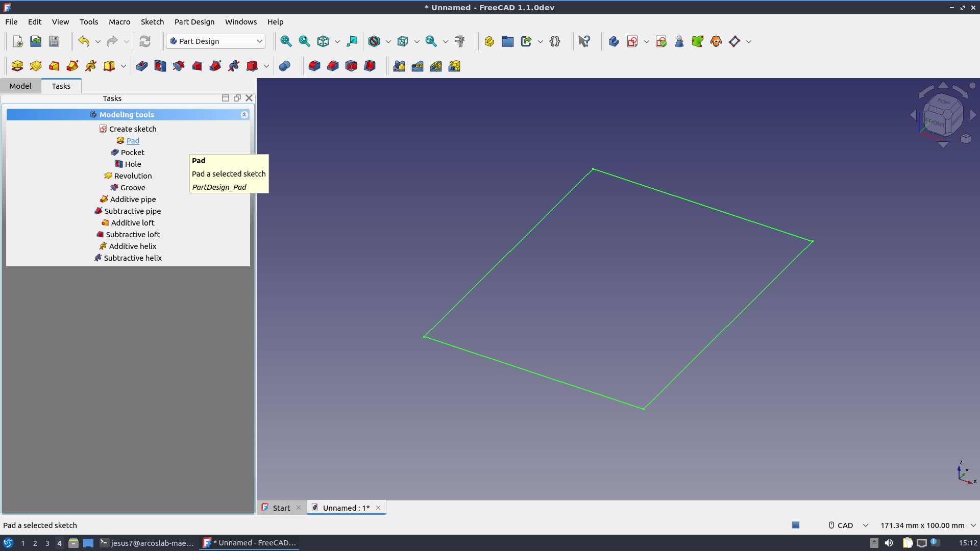Image resolution: width=980 pixels, height=551 pixels.
Task: Expand the additive primitive dropdown arrow
Action: pos(123,66)
